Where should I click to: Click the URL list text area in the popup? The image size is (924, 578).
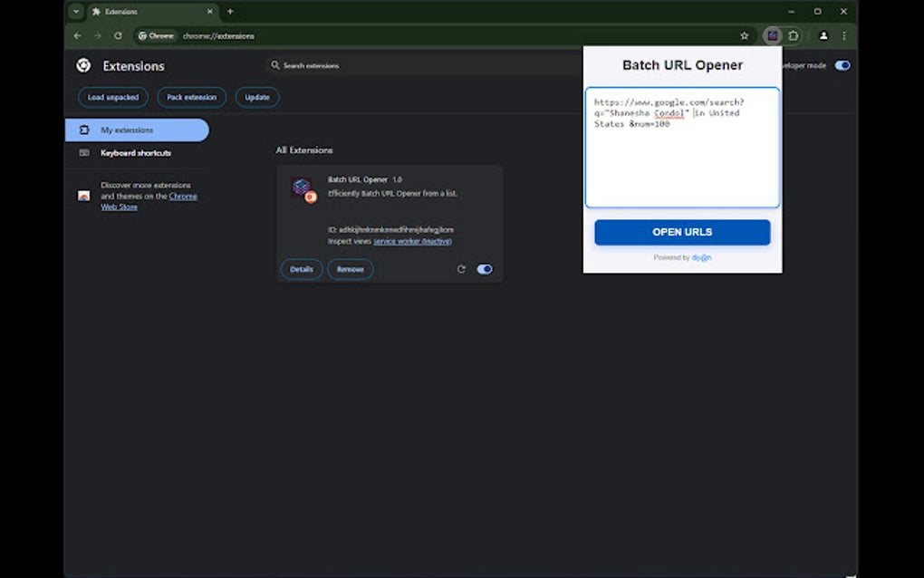[x=682, y=149]
